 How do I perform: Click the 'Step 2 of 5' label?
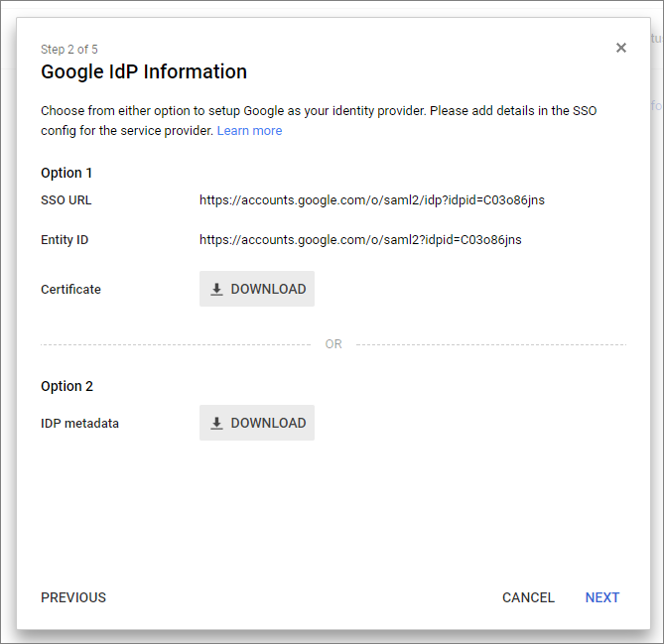click(x=69, y=50)
